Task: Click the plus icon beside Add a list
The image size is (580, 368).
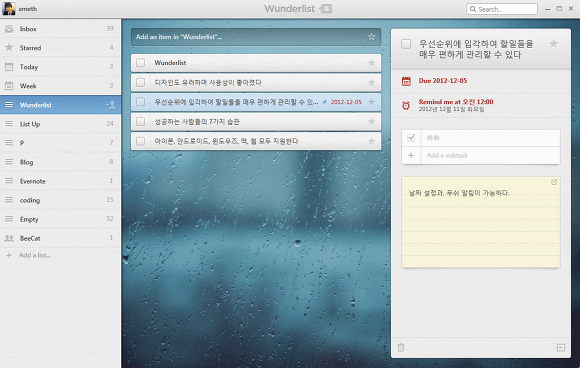Action: click(x=9, y=255)
